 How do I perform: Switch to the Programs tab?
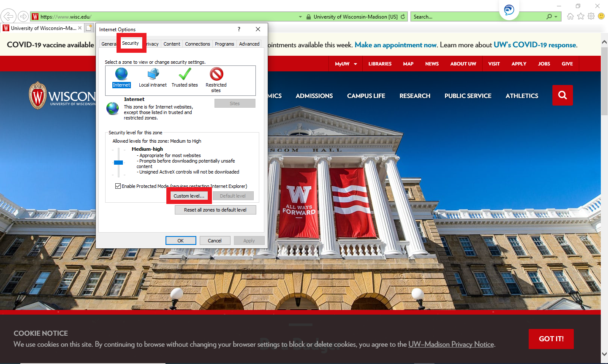(x=224, y=44)
